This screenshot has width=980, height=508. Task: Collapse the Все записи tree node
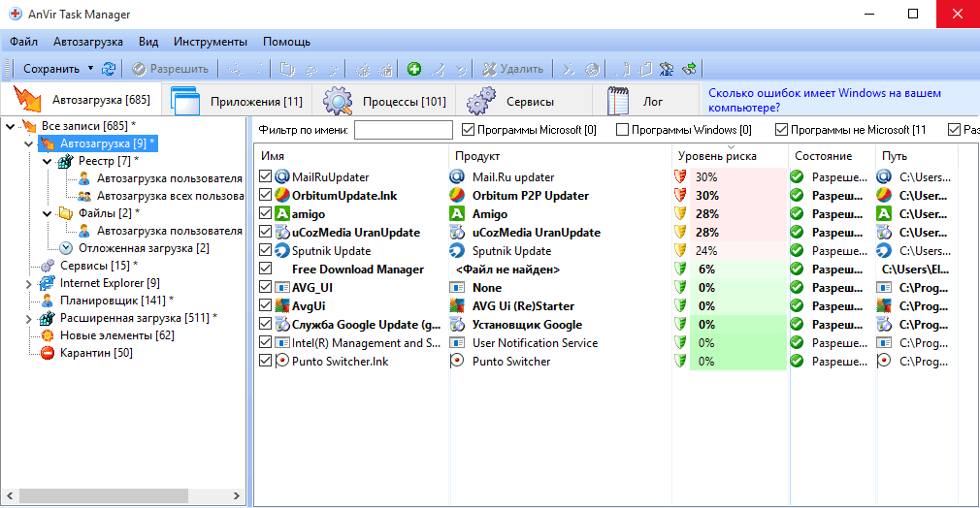pos(10,126)
